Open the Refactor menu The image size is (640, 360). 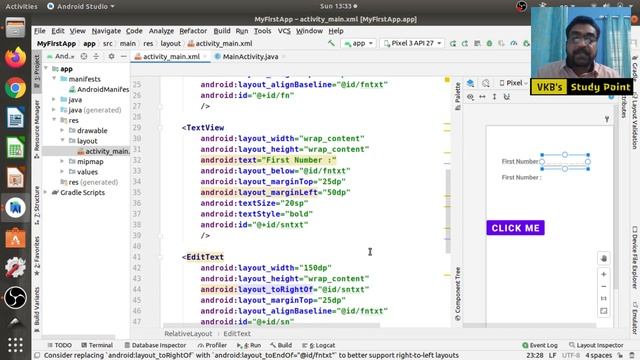point(193,31)
